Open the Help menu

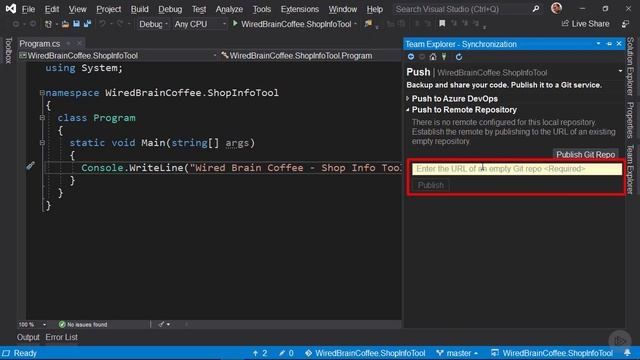[x=374, y=9]
